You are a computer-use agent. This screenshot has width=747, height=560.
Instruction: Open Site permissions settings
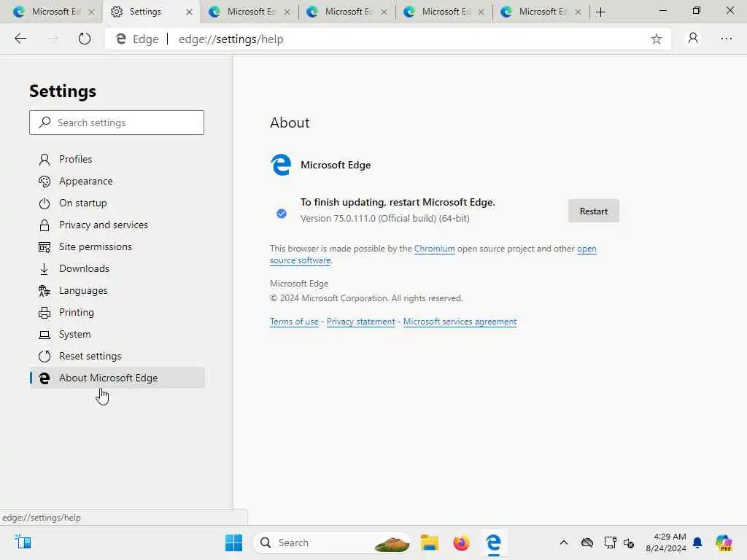tap(117, 247)
